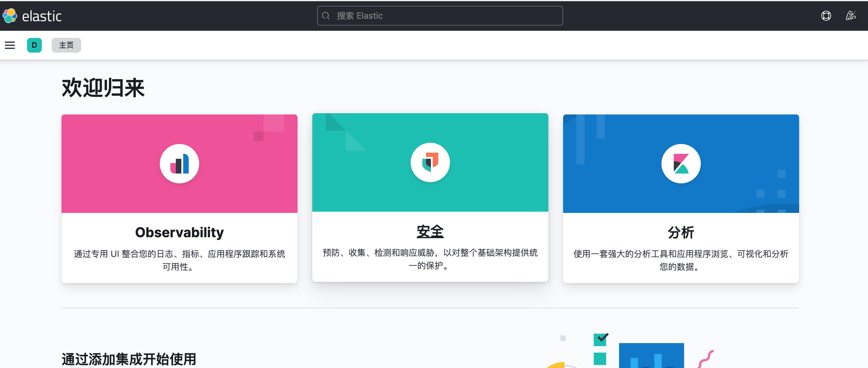Click the underlined 安全 title link
The height and width of the screenshot is (368, 868).
pos(430,232)
